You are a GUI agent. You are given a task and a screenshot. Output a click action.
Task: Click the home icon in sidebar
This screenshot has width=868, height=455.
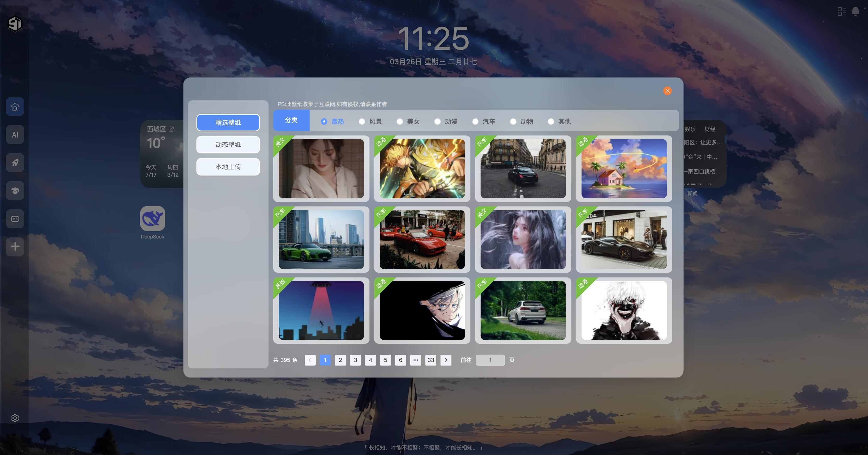(x=15, y=107)
